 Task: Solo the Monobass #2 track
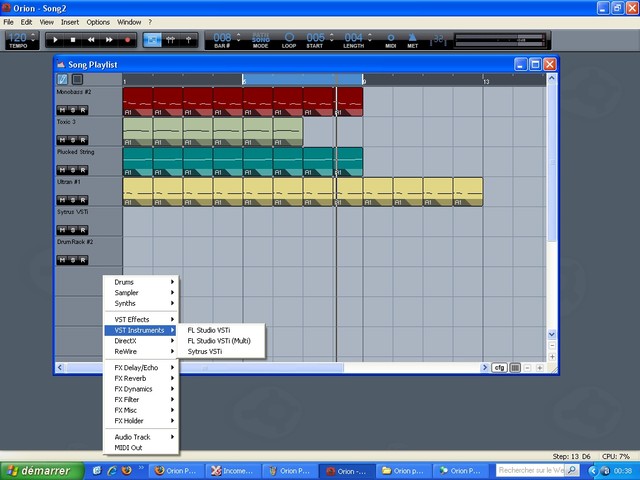point(72,110)
